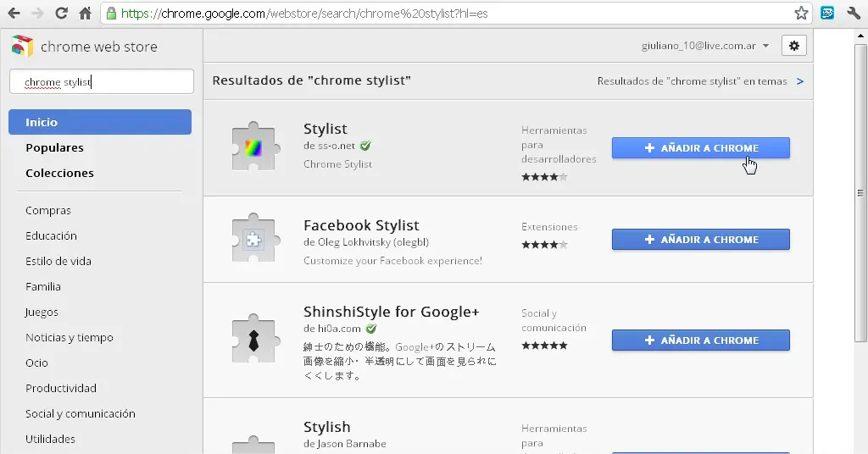The image size is (868, 454).
Task: Reload the page with the refresh icon
Action: (61, 14)
